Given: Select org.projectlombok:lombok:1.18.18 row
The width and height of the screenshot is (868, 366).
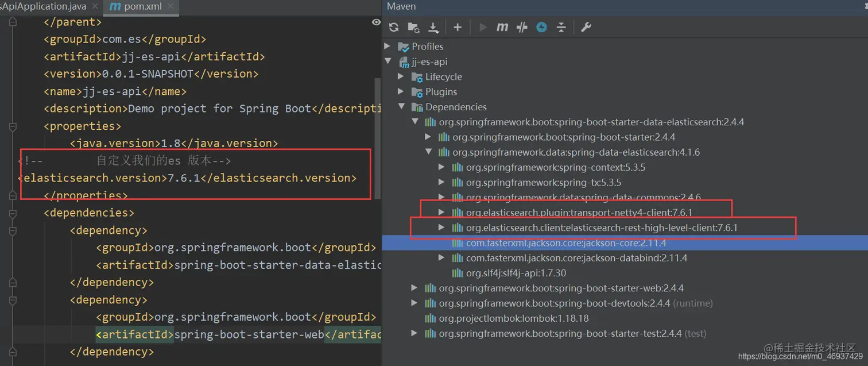Looking at the screenshot, I should [625, 318].
